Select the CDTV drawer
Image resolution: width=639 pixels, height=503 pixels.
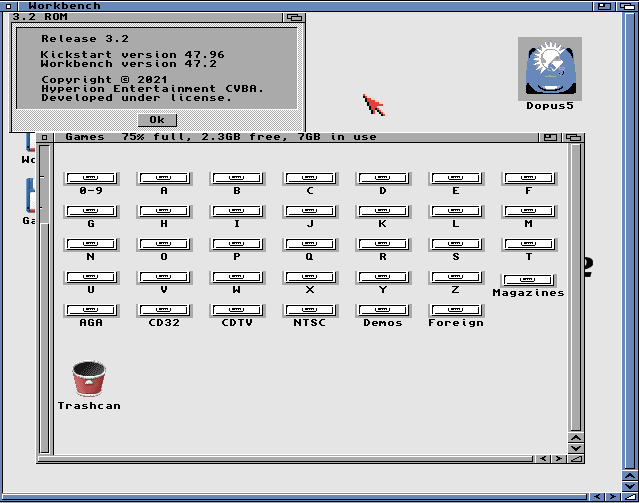click(x=237, y=310)
